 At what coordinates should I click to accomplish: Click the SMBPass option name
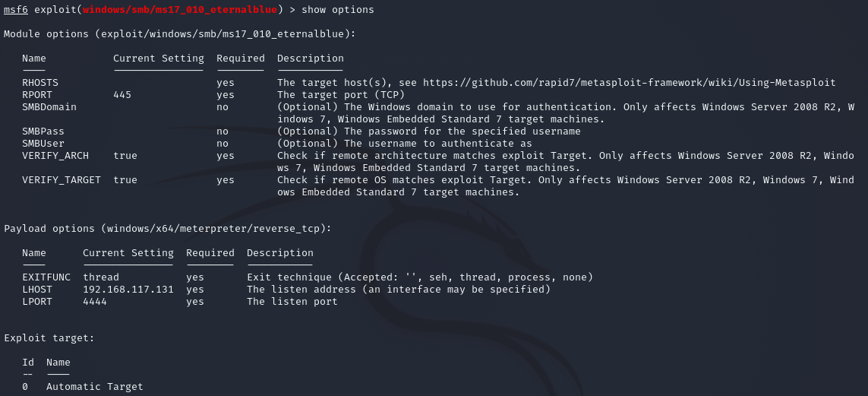point(43,131)
